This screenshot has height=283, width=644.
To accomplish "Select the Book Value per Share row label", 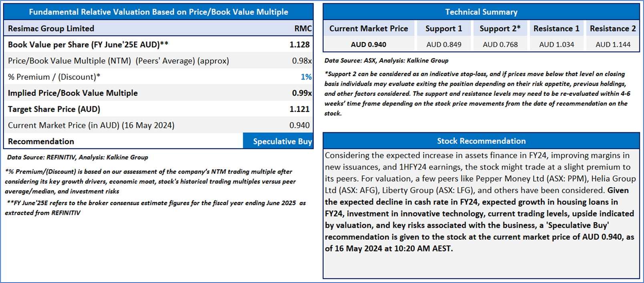I will coord(88,44).
